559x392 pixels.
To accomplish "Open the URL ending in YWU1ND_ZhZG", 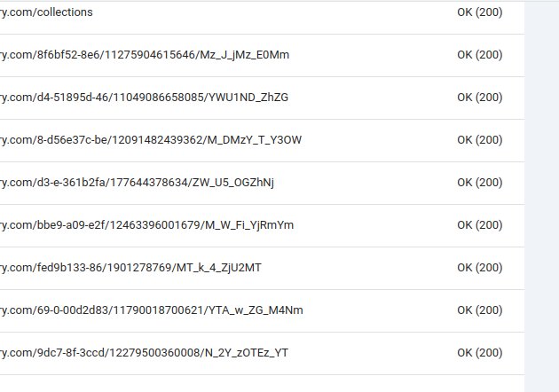I will tap(144, 98).
